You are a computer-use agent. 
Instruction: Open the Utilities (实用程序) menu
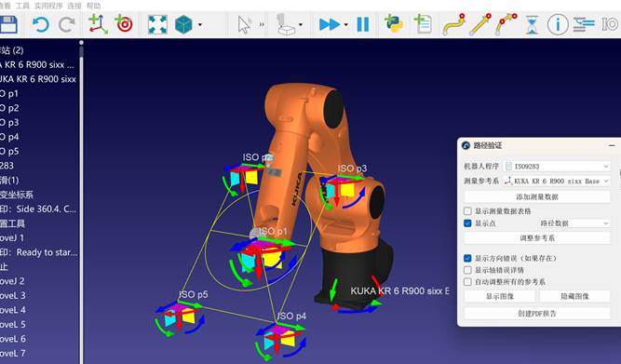point(48,6)
